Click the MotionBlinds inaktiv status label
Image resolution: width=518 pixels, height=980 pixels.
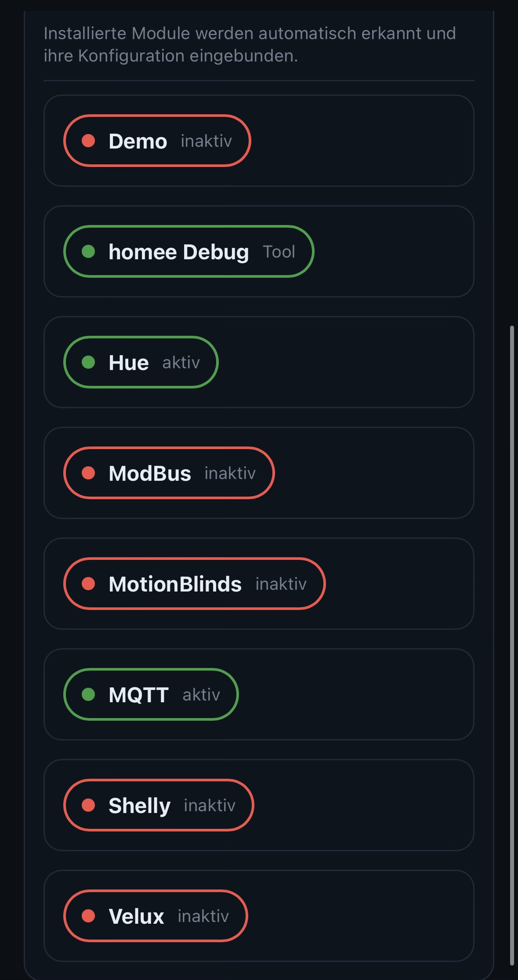click(281, 584)
